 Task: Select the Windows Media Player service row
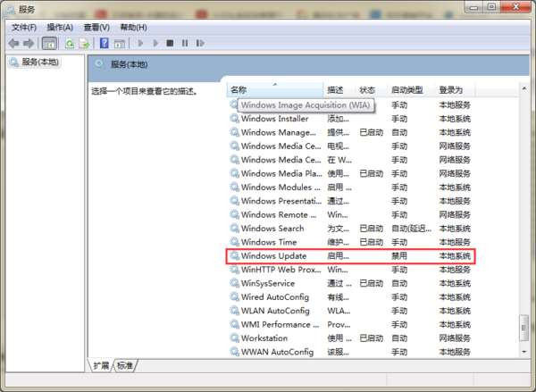coord(350,173)
